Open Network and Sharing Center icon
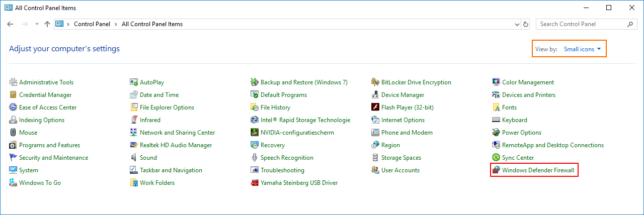Screen dimensions: 644x215 click(x=134, y=133)
